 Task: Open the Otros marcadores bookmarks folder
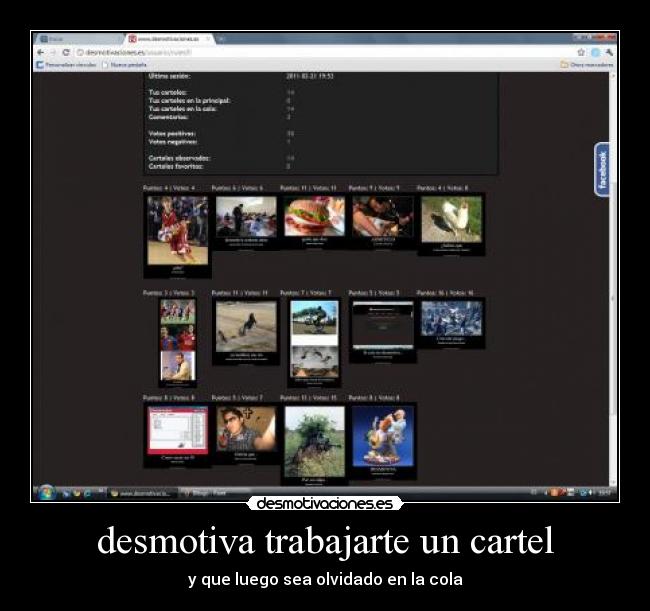coord(589,64)
